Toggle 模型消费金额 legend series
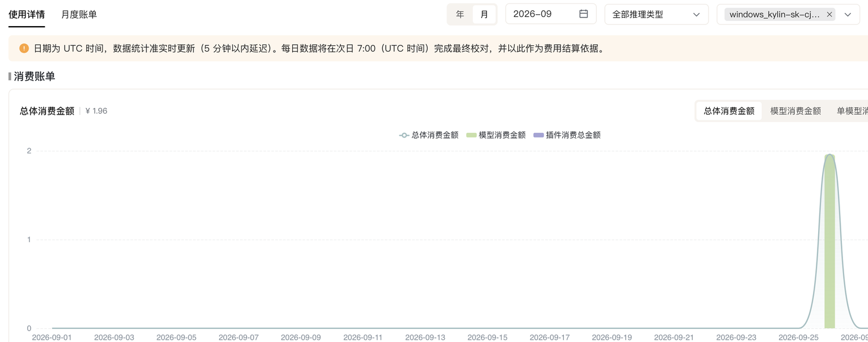Screen dimensions: 868x342 [x=496, y=135]
